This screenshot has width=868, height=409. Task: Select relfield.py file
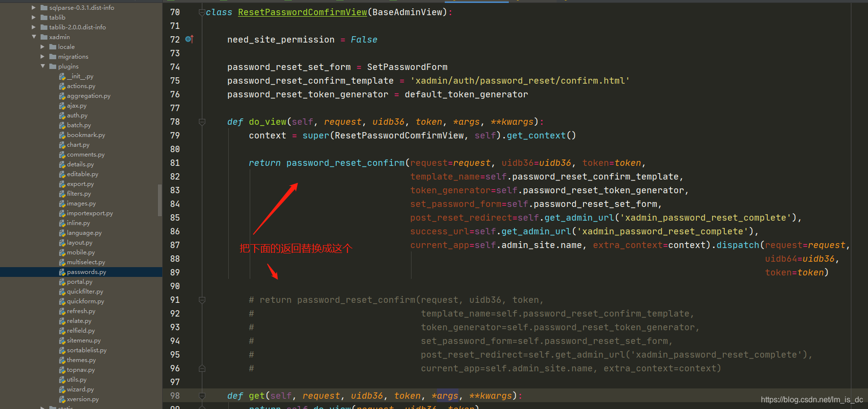tap(81, 331)
